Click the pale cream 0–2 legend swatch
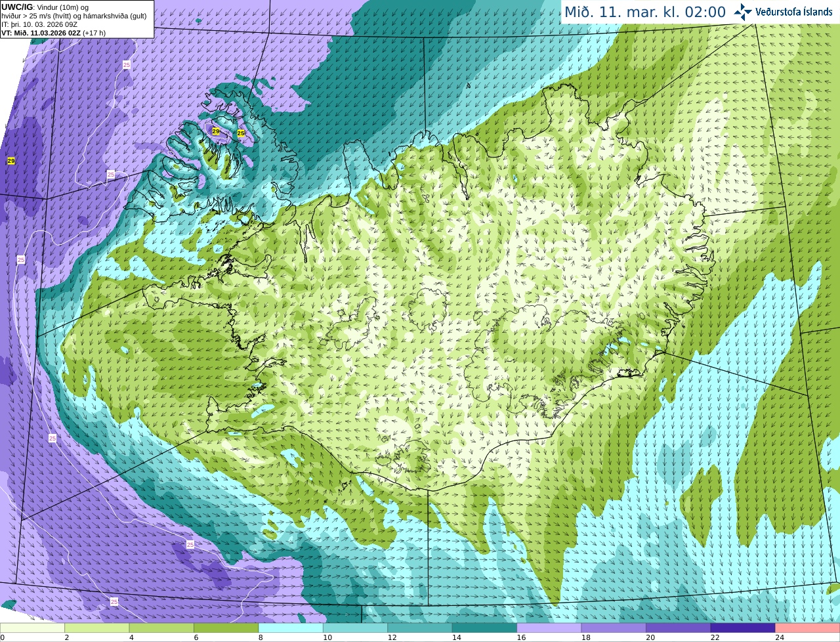This screenshot has width=840, height=642. [x=32, y=628]
